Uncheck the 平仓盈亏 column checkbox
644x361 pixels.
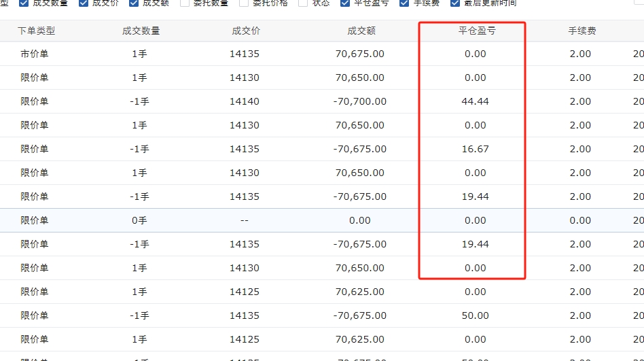345,3
